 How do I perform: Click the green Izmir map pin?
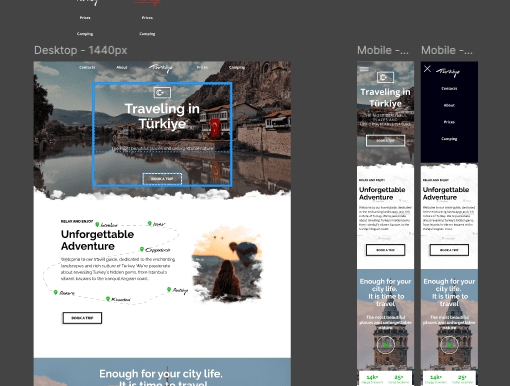coord(150,223)
